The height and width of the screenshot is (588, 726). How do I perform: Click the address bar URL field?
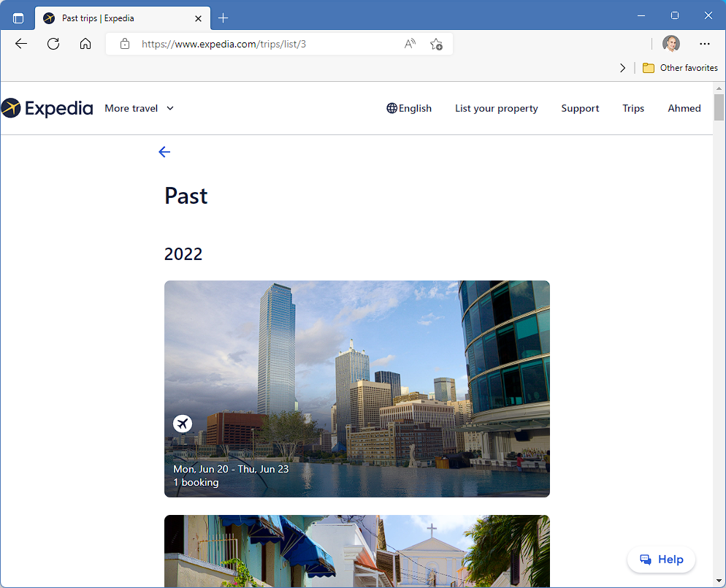coord(263,44)
